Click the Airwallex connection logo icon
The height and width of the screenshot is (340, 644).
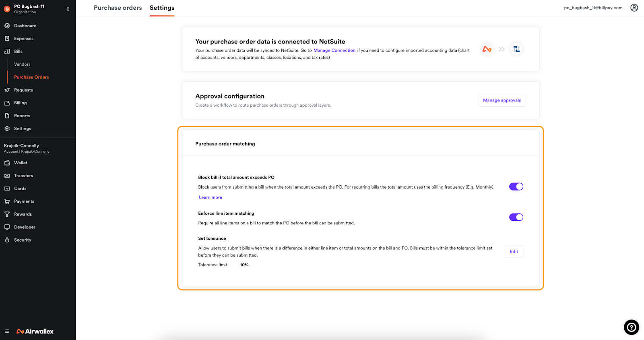[487, 49]
